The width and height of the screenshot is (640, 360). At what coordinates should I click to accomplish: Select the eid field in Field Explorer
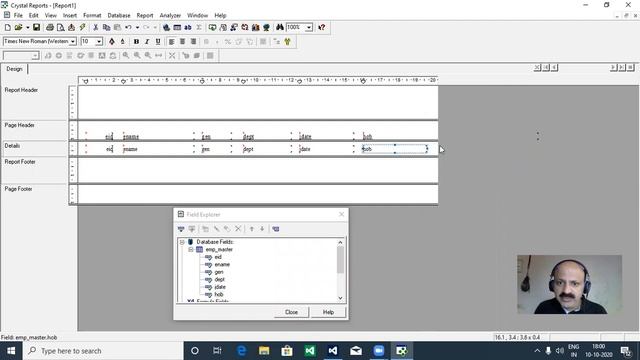(x=218, y=257)
